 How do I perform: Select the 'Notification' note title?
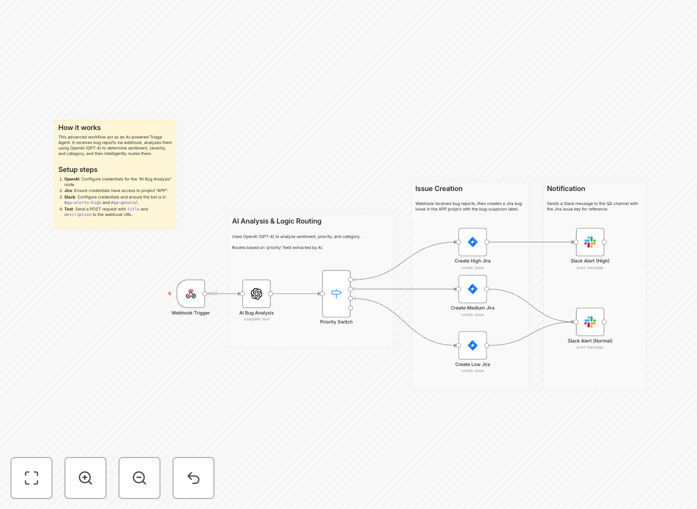coord(566,188)
